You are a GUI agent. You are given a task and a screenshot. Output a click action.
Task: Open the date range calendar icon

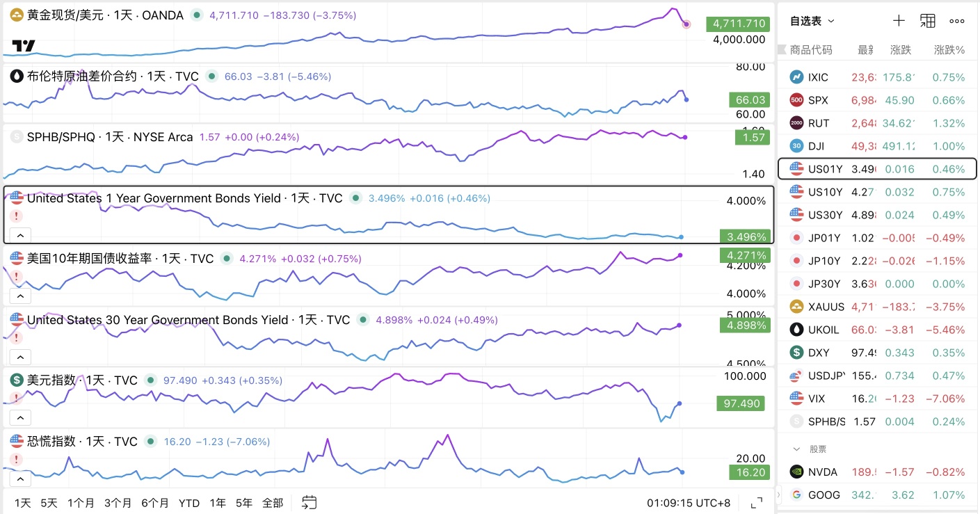click(310, 502)
